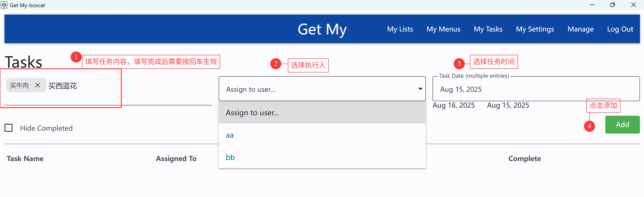Maximize the window using the restore icon
Screen dimensions: 644x197
point(612,5)
